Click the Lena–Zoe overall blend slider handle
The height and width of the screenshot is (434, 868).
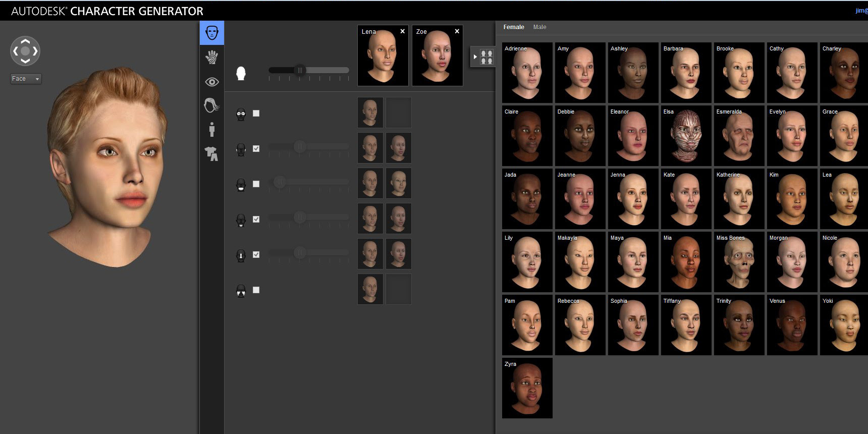tap(300, 71)
